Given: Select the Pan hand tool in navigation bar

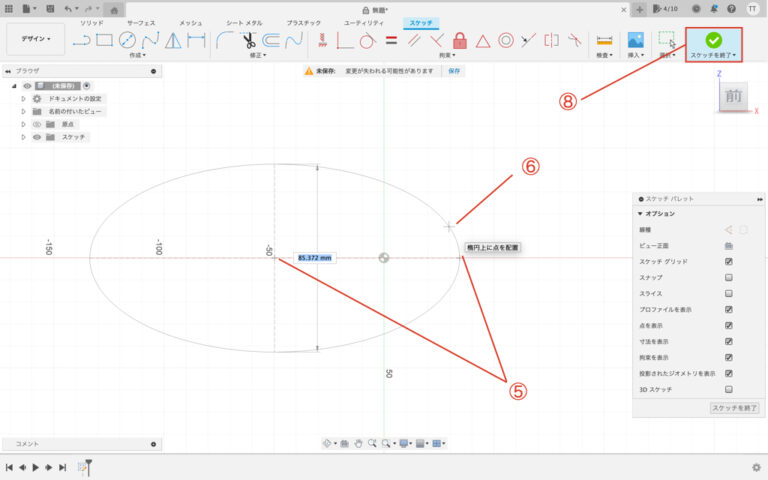Looking at the screenshot, I should click(x=357, y=442).
